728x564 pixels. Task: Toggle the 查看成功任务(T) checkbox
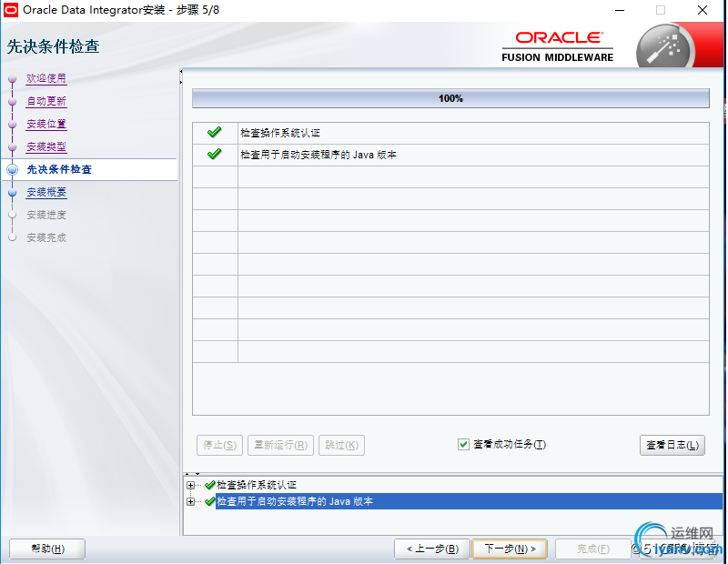click(x=463, y=445)
